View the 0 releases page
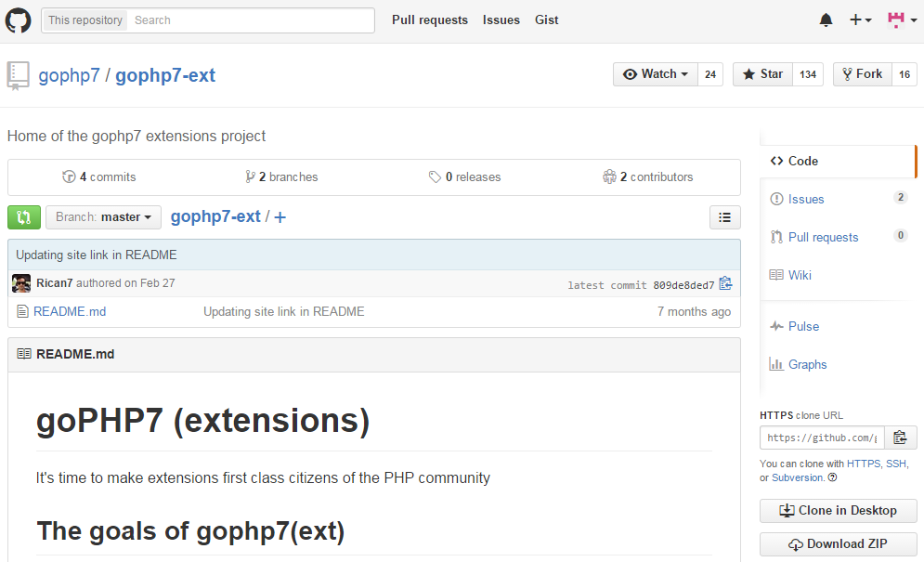The width and height of the screenshot is (924, 562). 465,176
